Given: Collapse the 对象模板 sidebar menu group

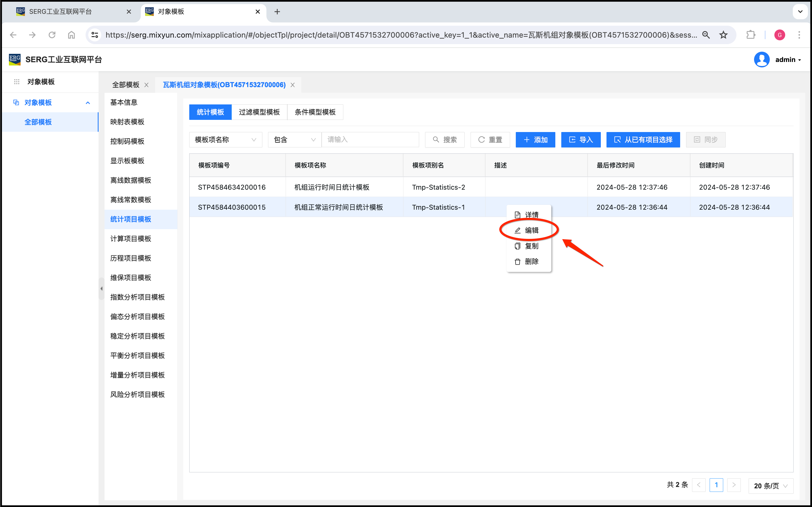Looking at the screenshot, I should (x=88, y=103).
